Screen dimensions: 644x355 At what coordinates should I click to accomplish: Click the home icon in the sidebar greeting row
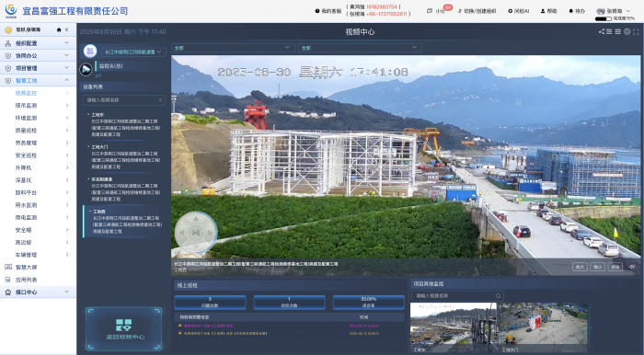pyautogui.click(x=59, y=29)
